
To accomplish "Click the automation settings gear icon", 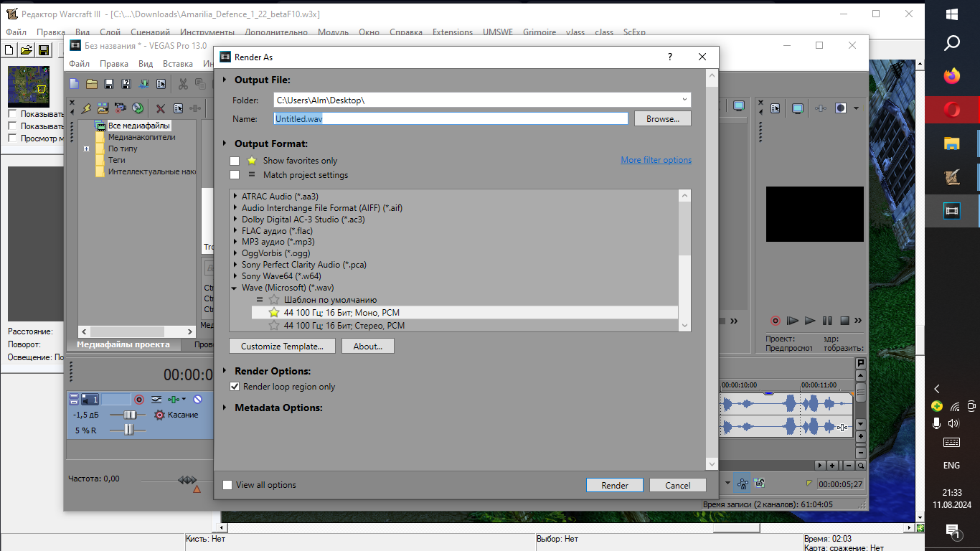I will pyautogui.click(x=160, y=415).
